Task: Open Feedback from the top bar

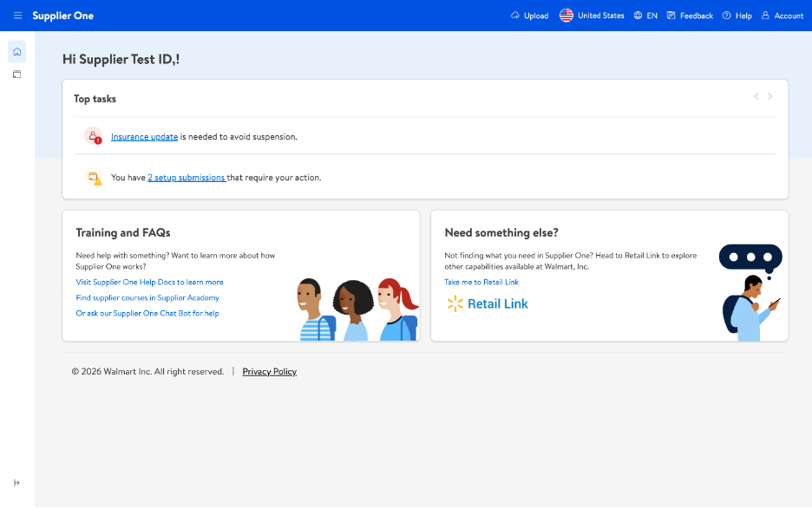Action: 690,16
